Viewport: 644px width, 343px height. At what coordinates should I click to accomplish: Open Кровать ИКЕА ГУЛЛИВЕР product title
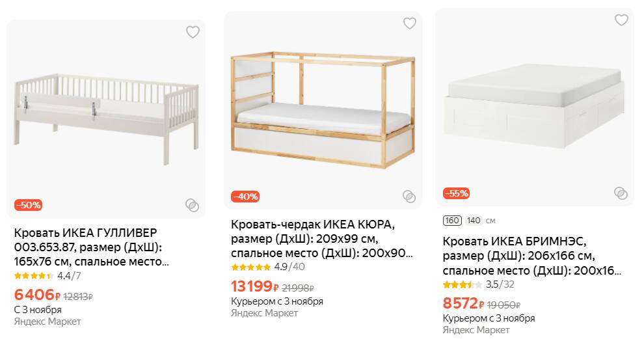click(x=91, y=247)
